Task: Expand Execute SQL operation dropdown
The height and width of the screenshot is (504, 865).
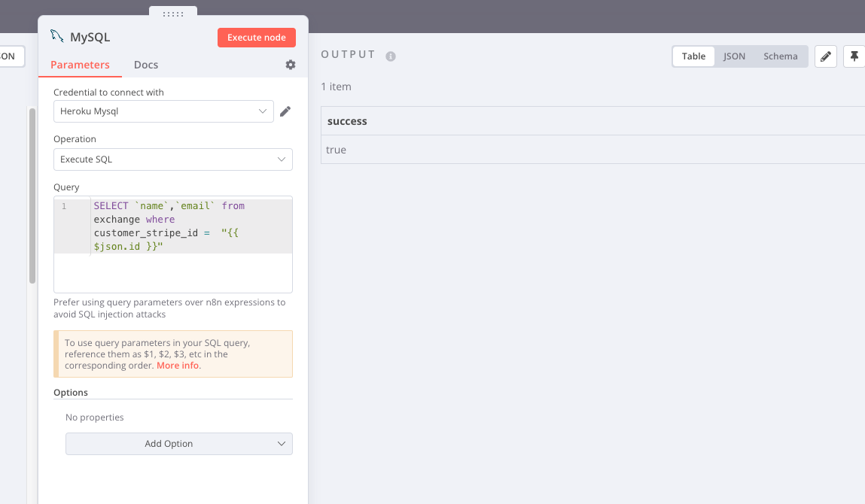Action: pos(172,159)
